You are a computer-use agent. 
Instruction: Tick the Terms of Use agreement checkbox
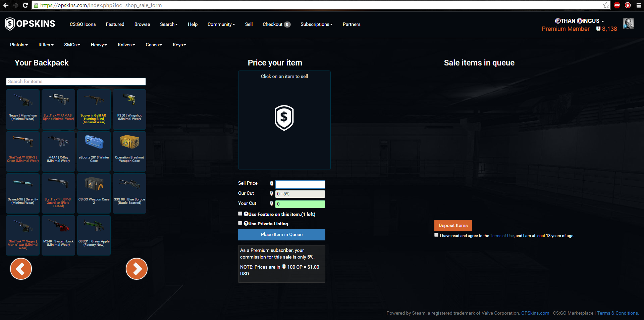[x=436, y=235]
